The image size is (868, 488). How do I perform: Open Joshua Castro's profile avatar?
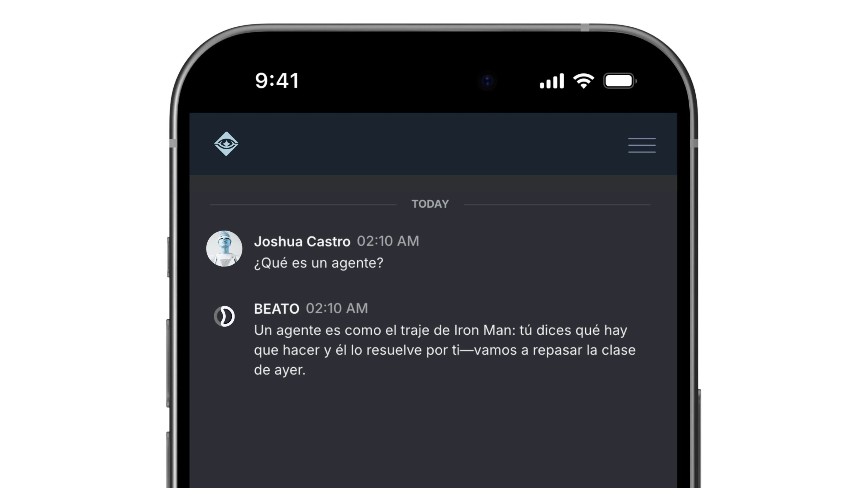pos(224,249)
